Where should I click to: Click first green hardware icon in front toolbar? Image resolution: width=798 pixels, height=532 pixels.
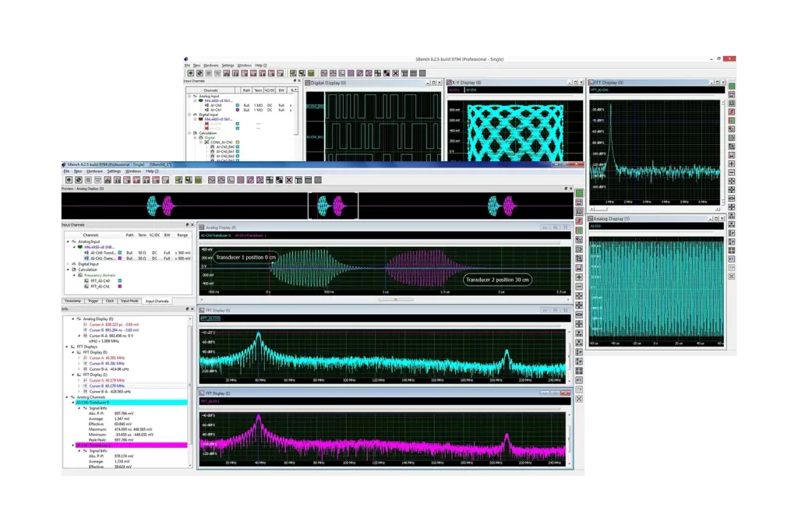[178, 180]
